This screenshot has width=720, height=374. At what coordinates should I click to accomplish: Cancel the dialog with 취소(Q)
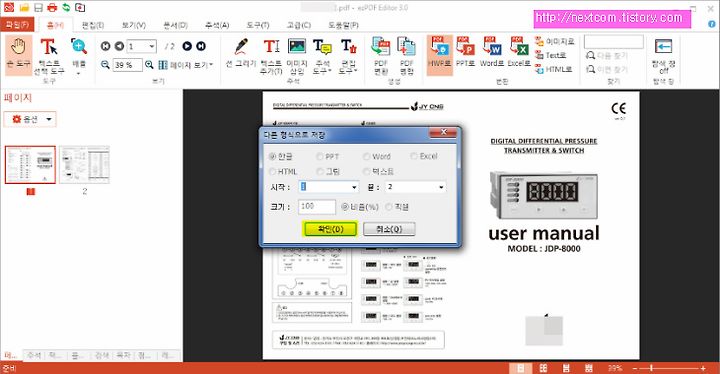[389, 229]
